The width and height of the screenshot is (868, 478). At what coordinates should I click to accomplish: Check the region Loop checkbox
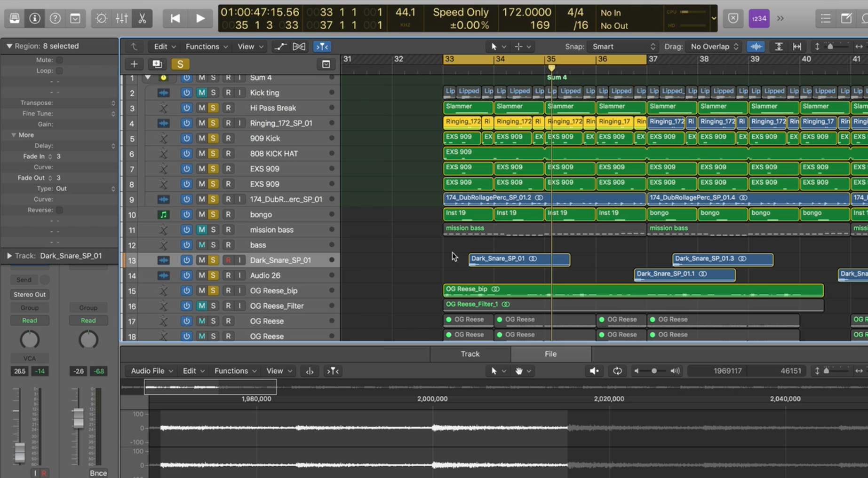click(x=60, y=71)
